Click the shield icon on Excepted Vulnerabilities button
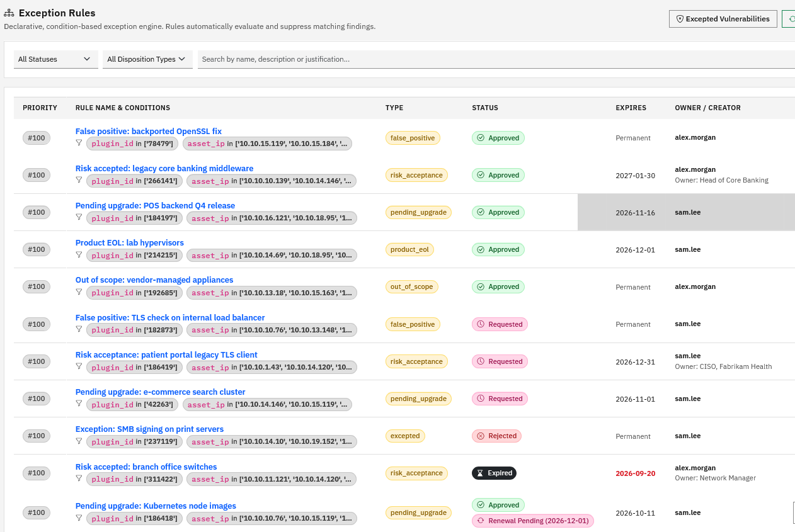Viewport: 795px width, 532px height. click(680, 19)
